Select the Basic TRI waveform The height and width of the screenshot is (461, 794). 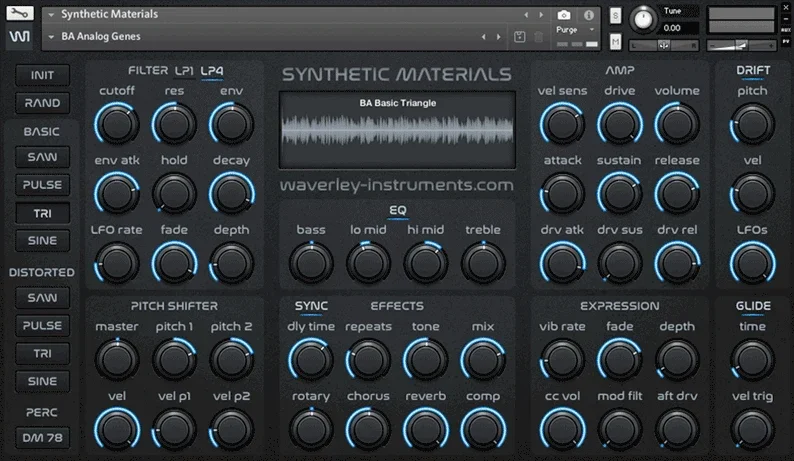click(x=42, y=213)
